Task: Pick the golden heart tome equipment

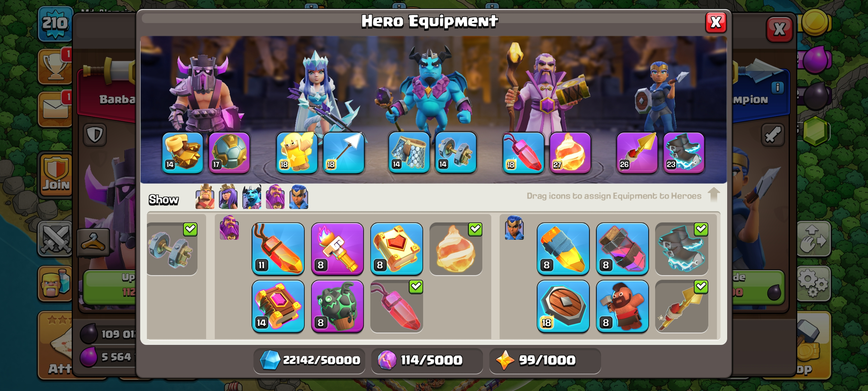Action: [397, 249]
